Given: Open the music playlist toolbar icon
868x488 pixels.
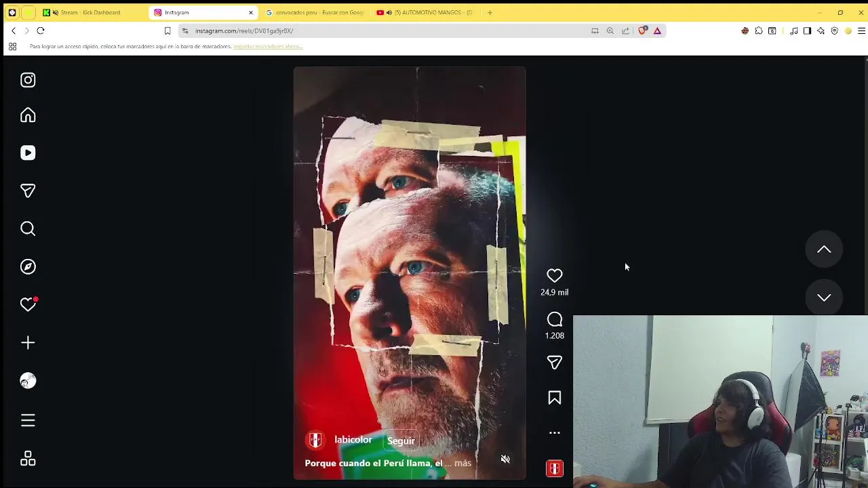Looking at the screenshot, I should pos(794,30).
